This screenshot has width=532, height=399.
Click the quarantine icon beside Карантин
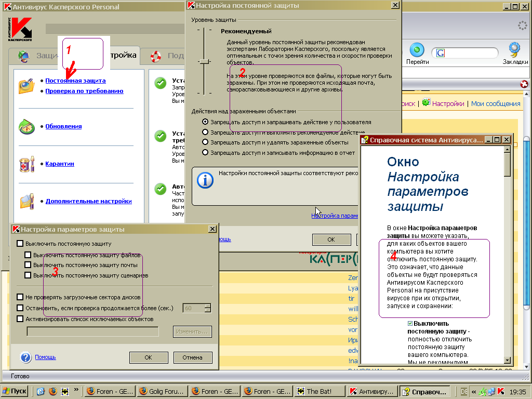(27, 164)
